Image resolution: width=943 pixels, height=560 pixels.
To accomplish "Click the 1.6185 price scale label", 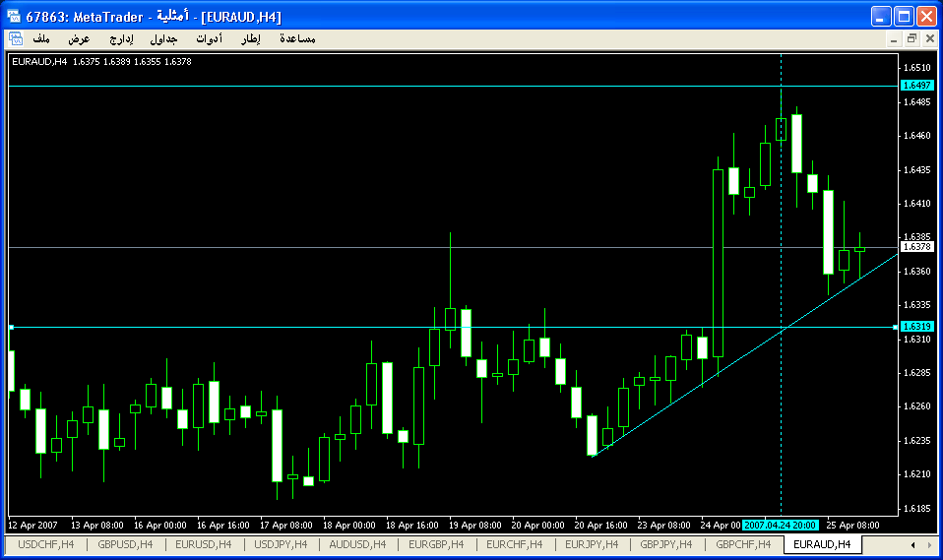I will (x=917, y=508).
